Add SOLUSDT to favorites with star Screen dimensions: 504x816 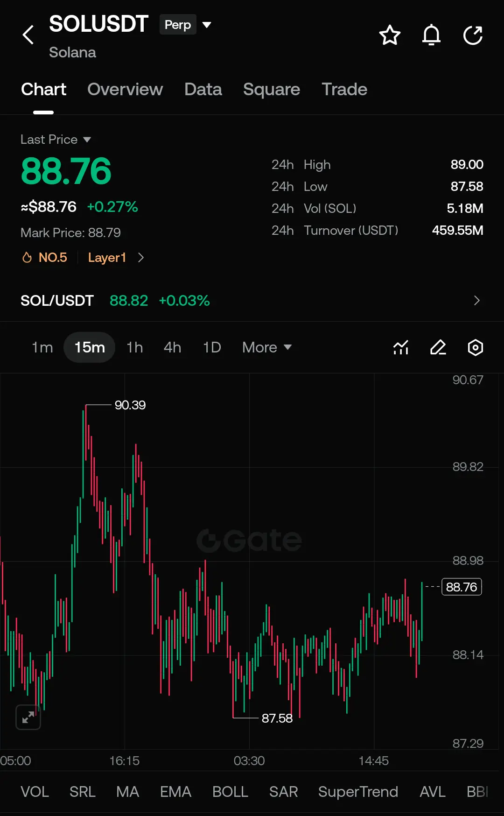coord(390,35)
